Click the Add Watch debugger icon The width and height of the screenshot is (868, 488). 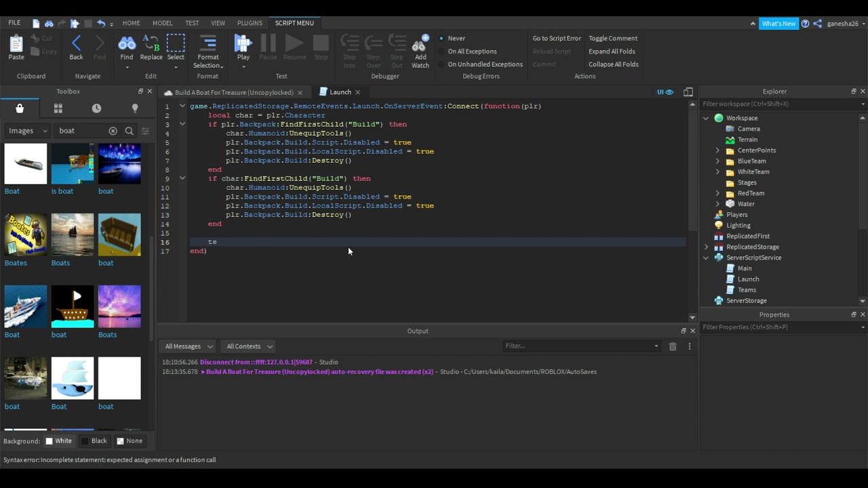[x=420, y=44]
